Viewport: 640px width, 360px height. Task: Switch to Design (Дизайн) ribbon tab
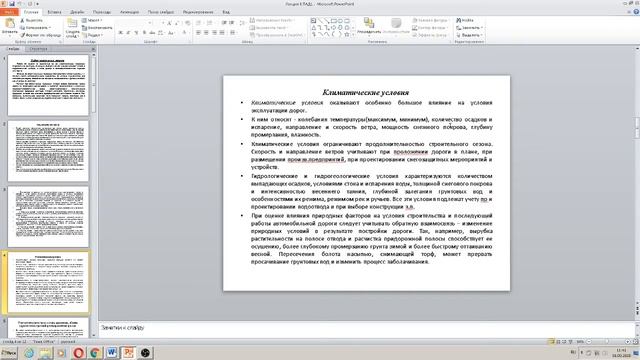pyautogui.click(x=77, y=12)
